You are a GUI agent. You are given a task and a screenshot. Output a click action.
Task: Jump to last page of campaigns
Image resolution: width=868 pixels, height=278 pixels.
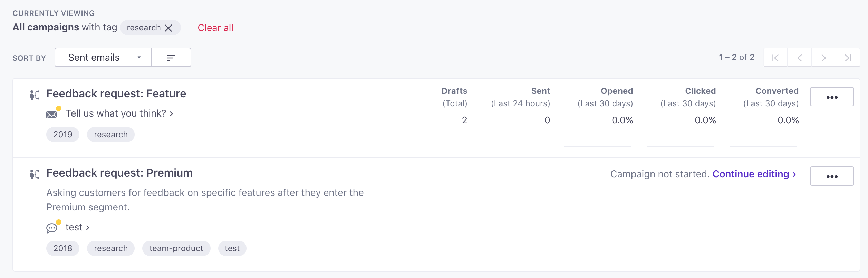tap(848, 58)
